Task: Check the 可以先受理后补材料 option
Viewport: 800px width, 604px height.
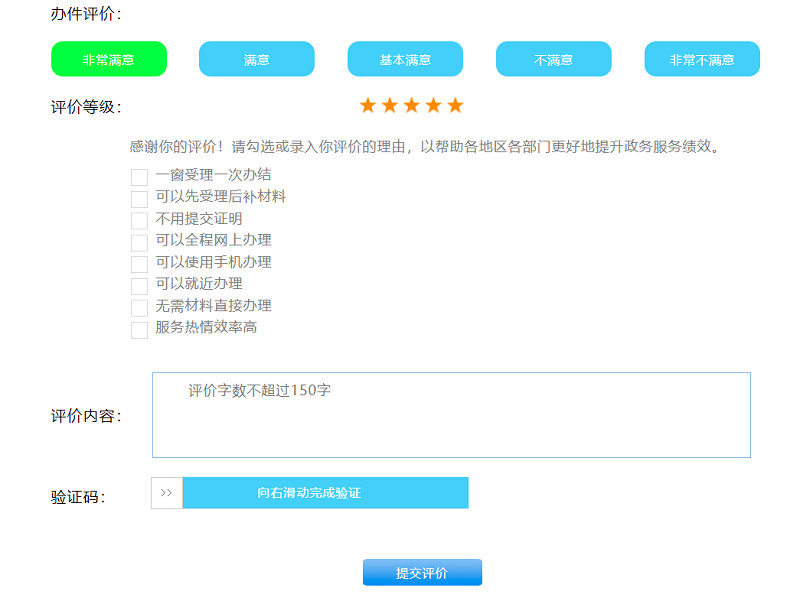Action: point(139,198)
